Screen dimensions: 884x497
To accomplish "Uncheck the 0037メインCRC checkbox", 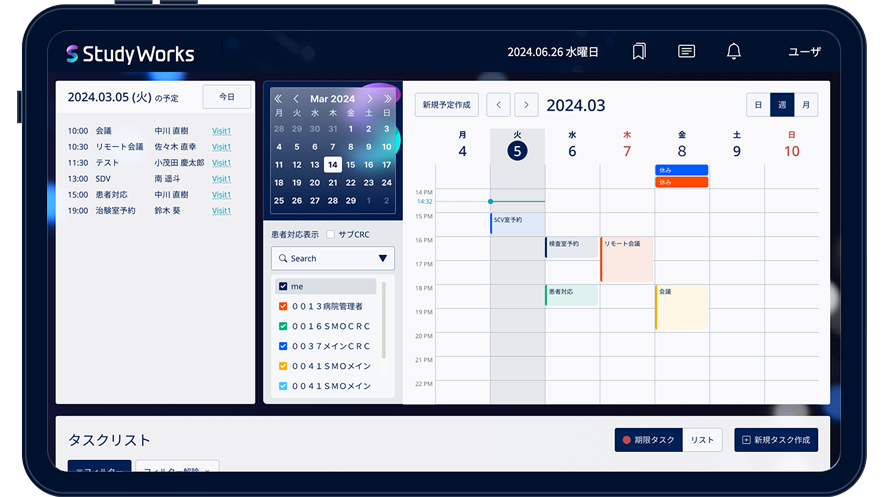I will point(283,346).
